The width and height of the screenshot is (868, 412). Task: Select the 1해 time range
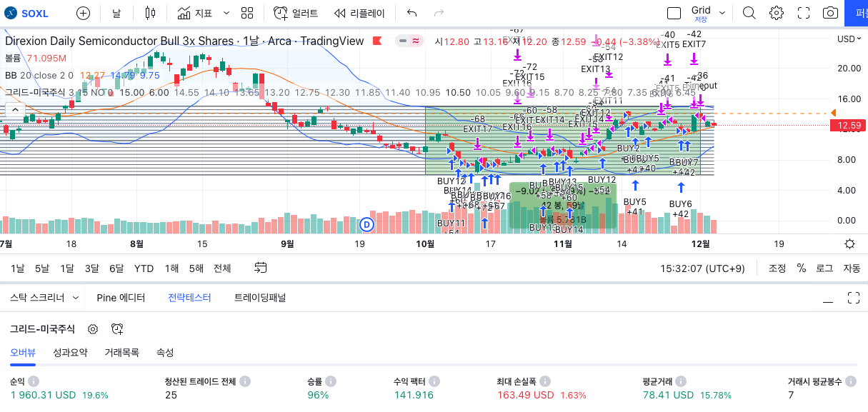[171, 268]
